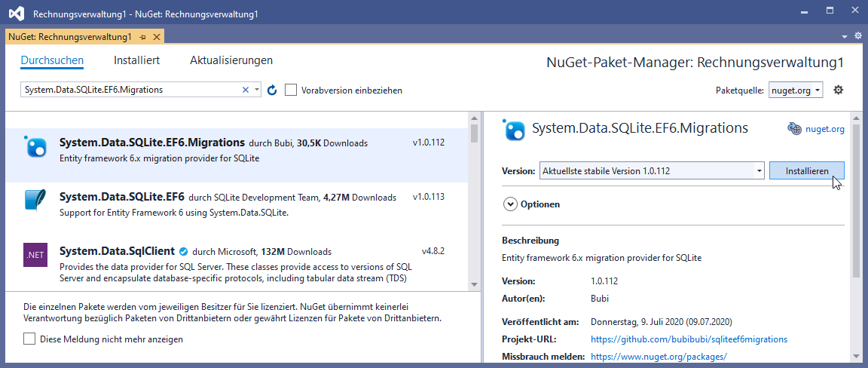This screenshot has height=368, width=868.
Task: Click v1.0.113 version label
Action: pyautogui.click(x=429, y=197)
